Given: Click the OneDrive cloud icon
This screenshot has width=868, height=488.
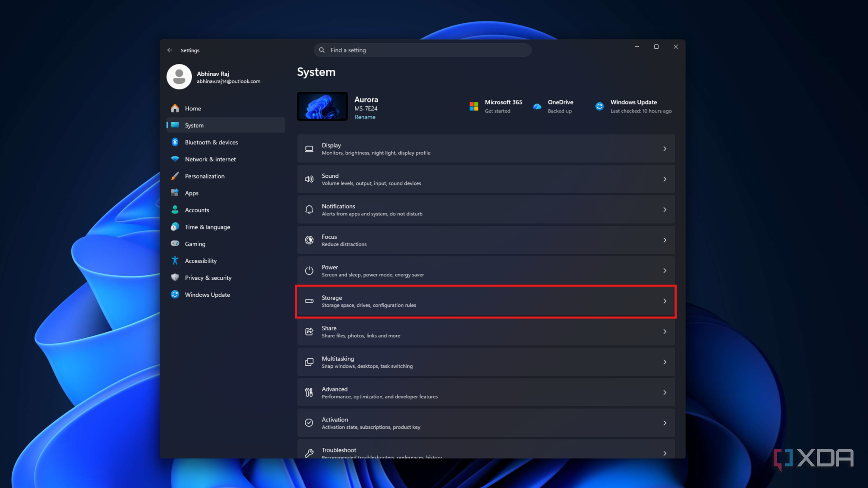Looking at the screenshot, I should pos(537,107).
